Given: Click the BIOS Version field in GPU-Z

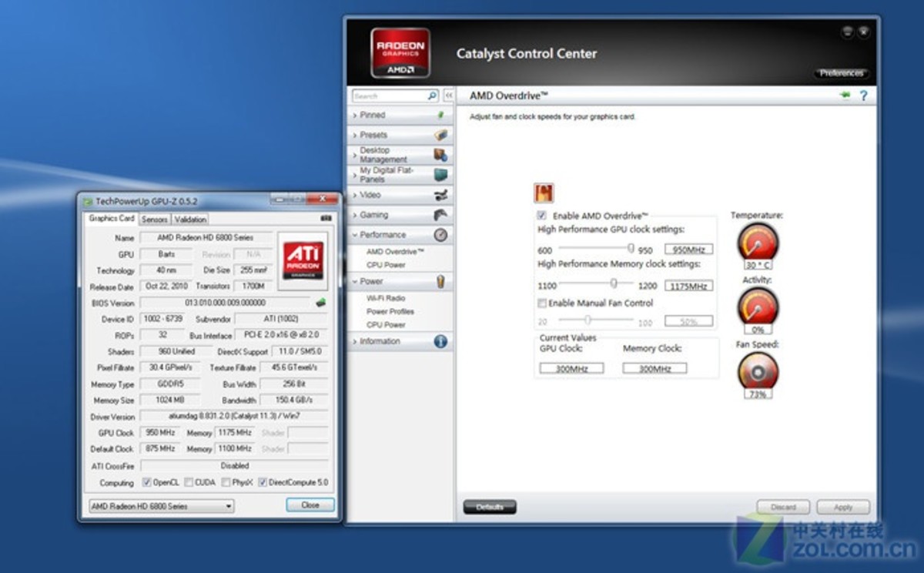Looking at the screenshot, I should pos(225,303).
